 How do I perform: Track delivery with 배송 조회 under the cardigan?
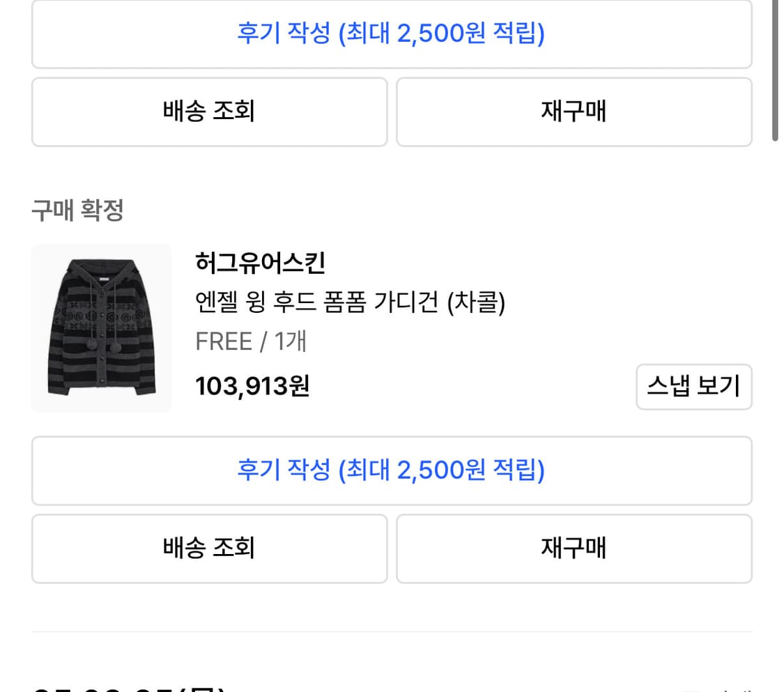pyautogui.click(x=209, y=548)
